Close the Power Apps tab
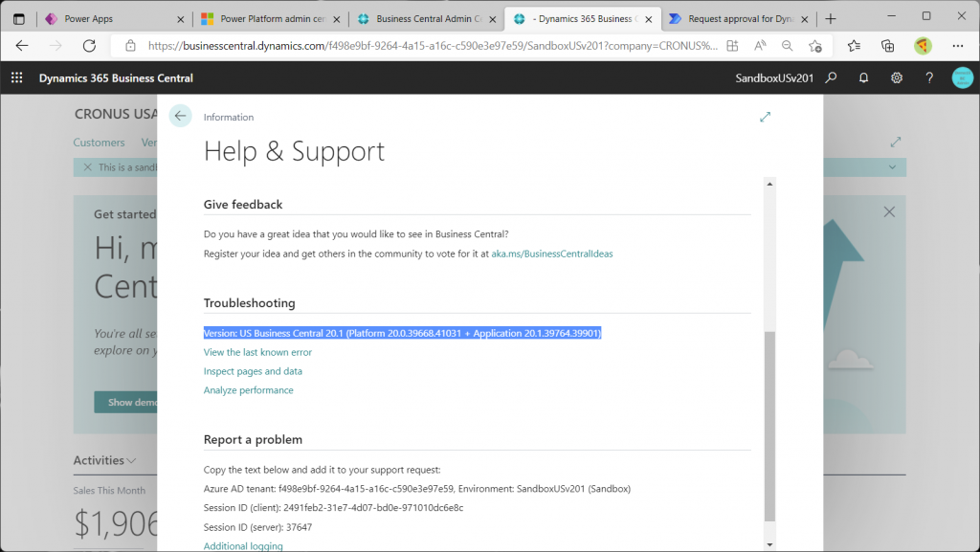980x552 pixels. 181,19
